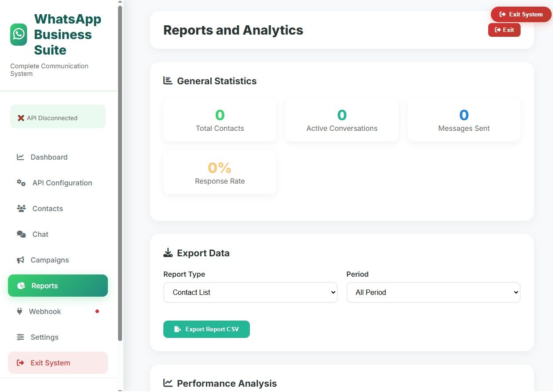This screenshot has width=553, height=392.
Task: Click the floating red Exit System button
Action: click(x=521, y=14)
